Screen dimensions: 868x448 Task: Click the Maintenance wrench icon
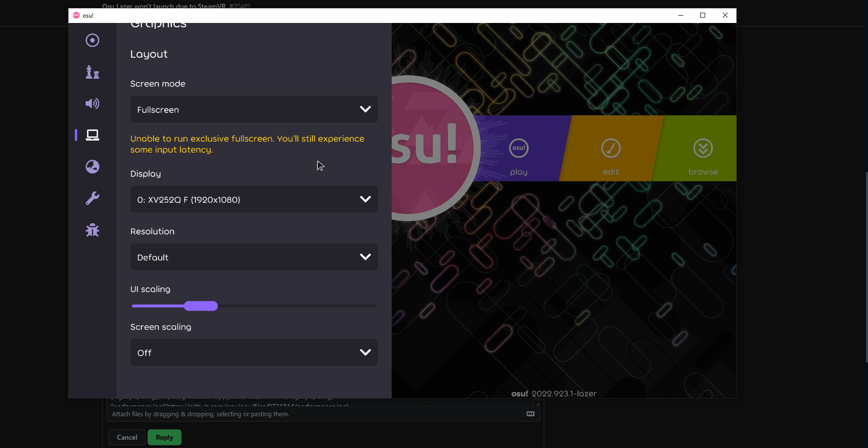[92, 198]
